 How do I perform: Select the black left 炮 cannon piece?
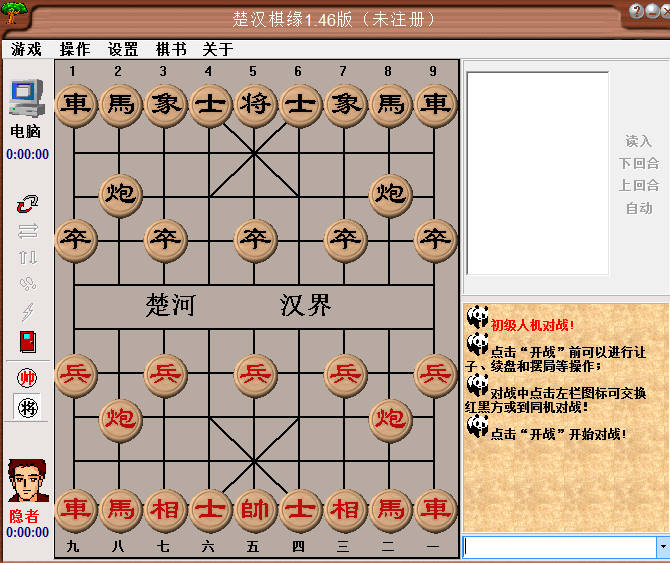tap(120, 195)
